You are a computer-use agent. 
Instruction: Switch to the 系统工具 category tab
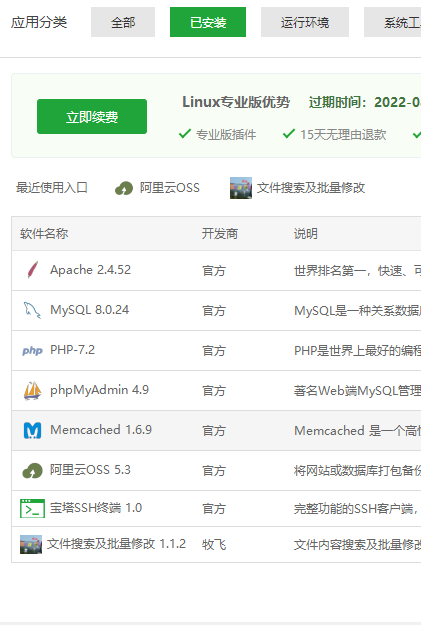click(x=392, y=22)
